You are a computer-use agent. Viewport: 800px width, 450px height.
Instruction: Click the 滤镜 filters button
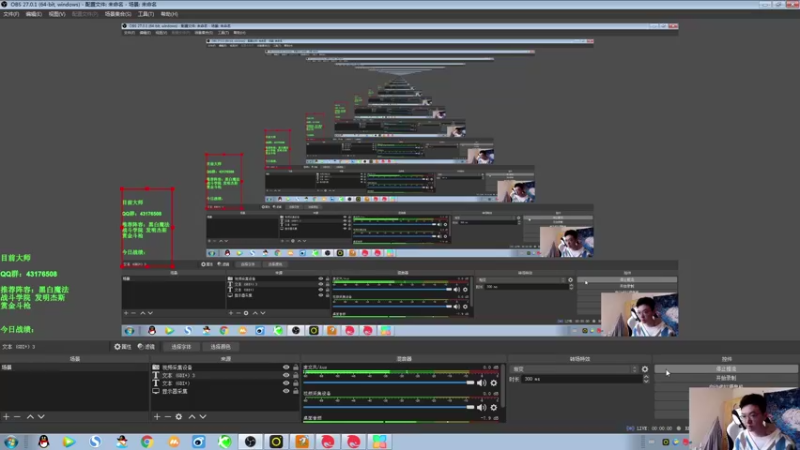coord(146,346)
